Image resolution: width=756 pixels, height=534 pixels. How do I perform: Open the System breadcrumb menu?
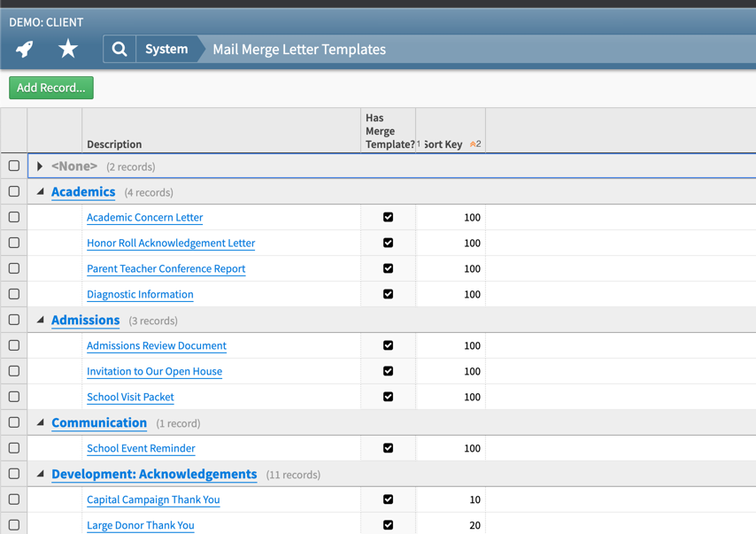[166, 50]
